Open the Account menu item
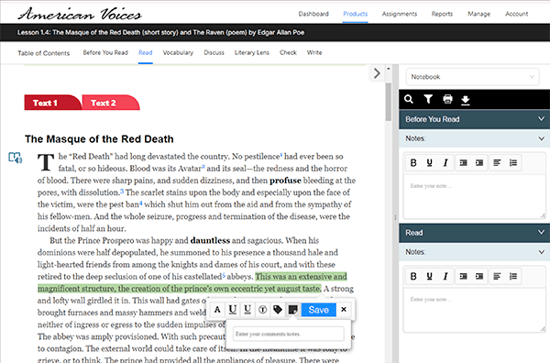 pos(516,14)
